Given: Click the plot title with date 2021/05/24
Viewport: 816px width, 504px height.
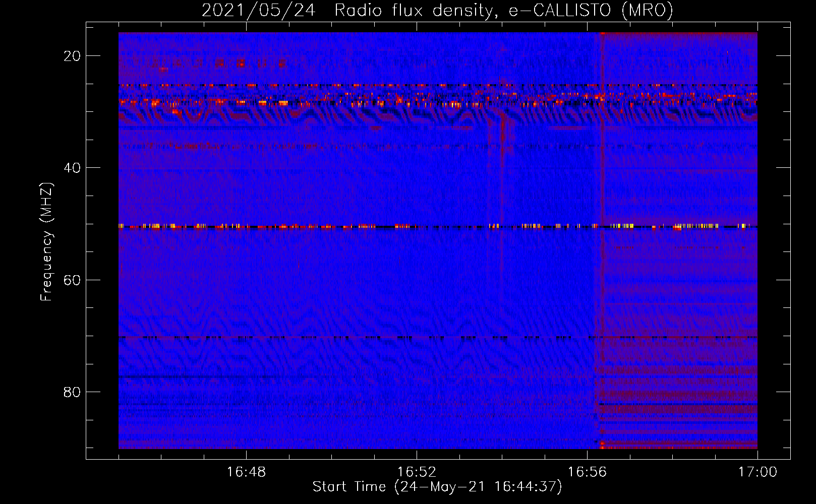Looking at the screenshot, I should (x=437, y=10).
